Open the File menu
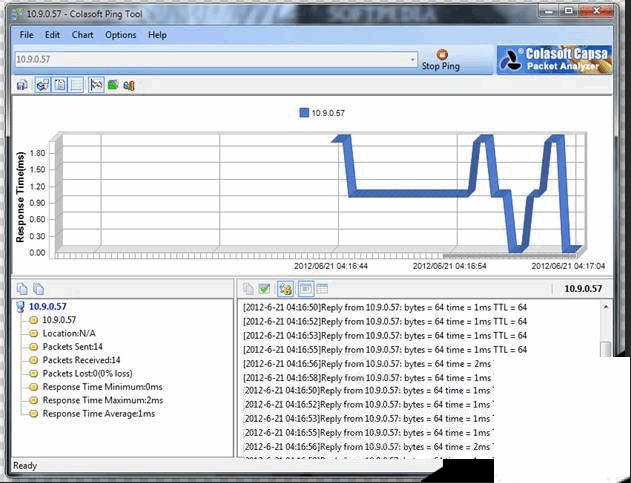This screenshot has height=483, width=631. (27, 35)
